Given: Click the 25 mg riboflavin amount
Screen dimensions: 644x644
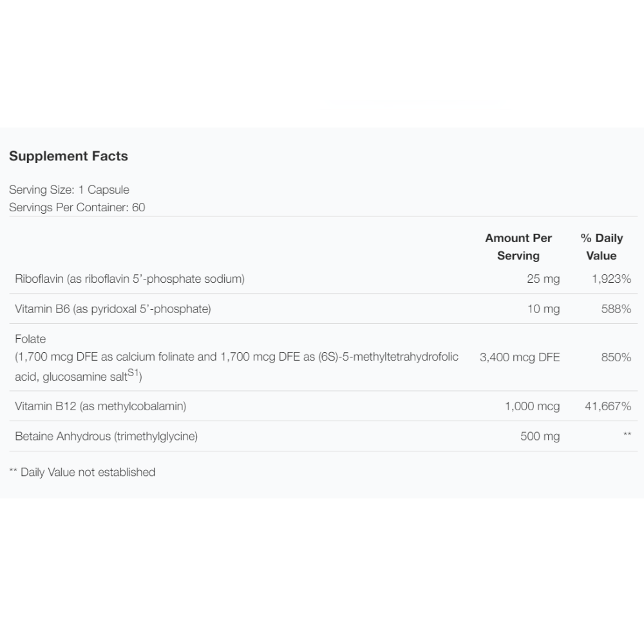Looking at the screenshot, I should 543,279.
